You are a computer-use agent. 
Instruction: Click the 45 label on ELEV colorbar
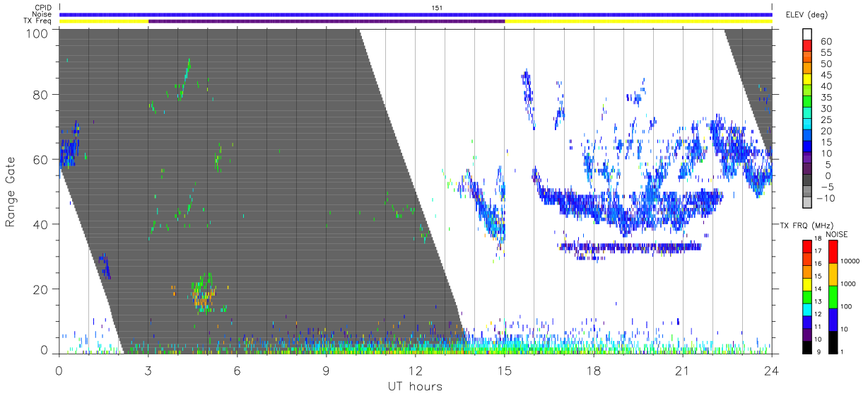826,75
